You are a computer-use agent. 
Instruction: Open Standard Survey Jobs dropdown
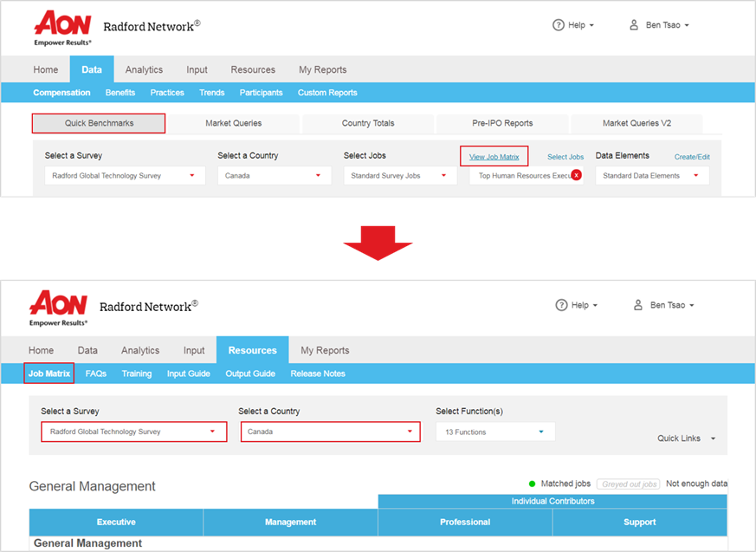pos(400,176)
